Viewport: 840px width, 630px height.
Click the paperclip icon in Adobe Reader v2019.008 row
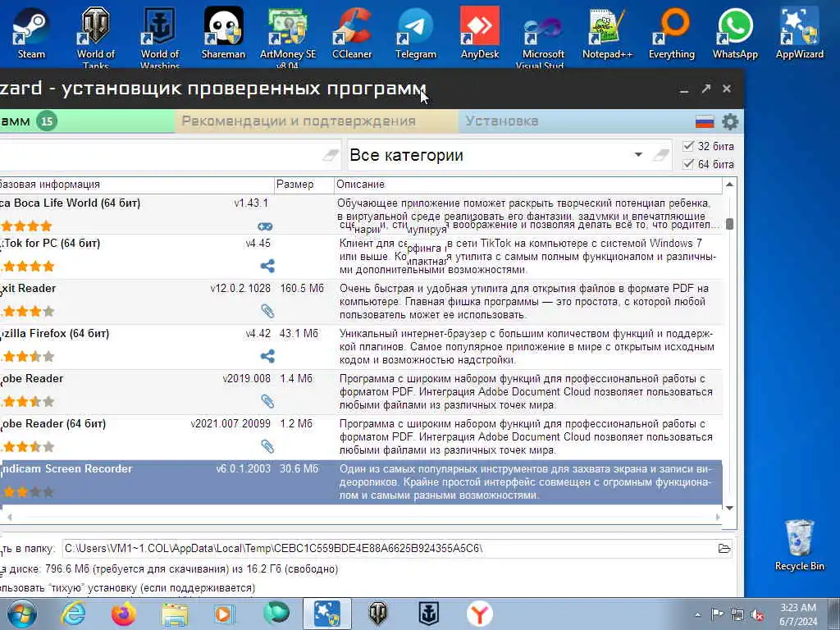[267, 400]
